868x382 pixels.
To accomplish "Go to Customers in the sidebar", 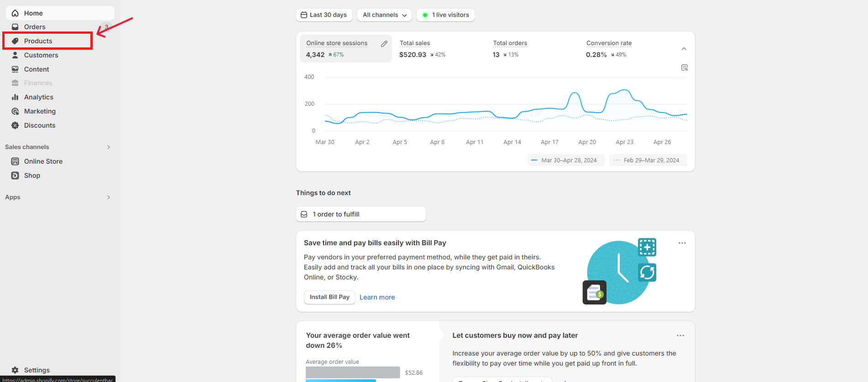I will 41,55.
